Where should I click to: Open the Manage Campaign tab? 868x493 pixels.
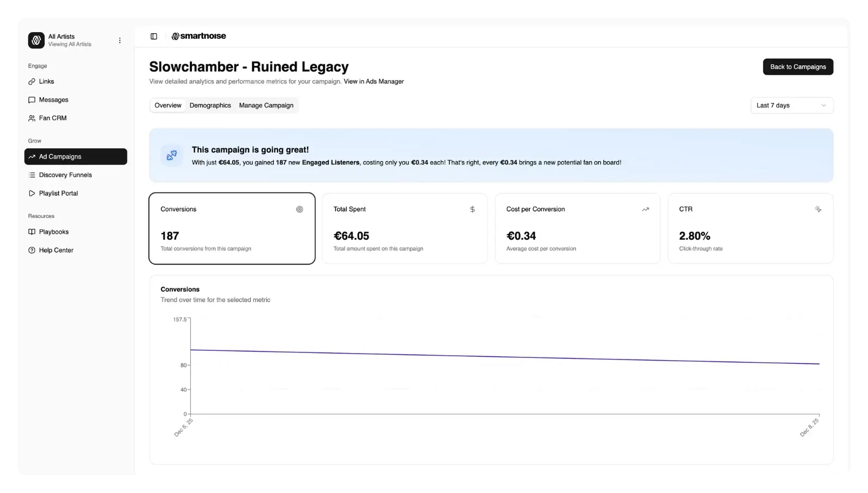pyautogui.click(x=266, y=106)
